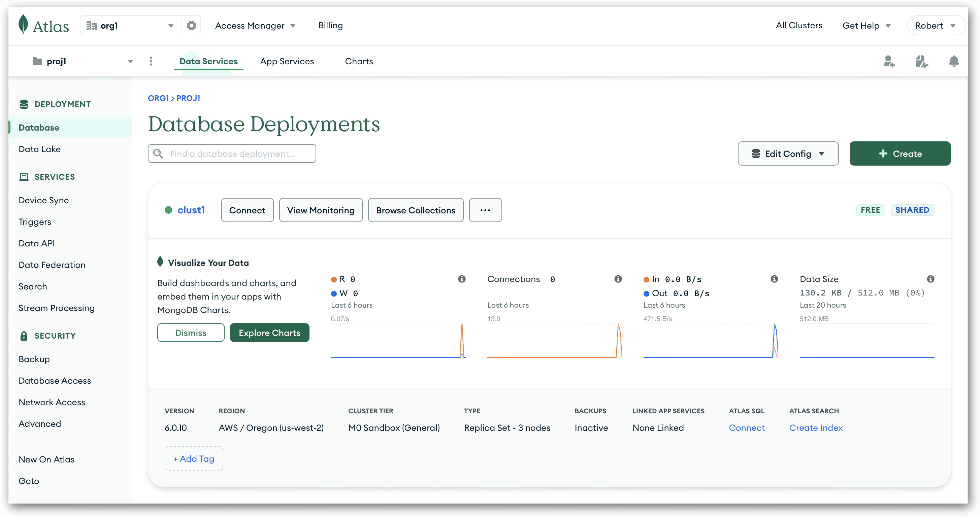Image resolution: width=980 pixels, height=517 pixels.
Task: Go to All Clusters
Action: (799, 26)
